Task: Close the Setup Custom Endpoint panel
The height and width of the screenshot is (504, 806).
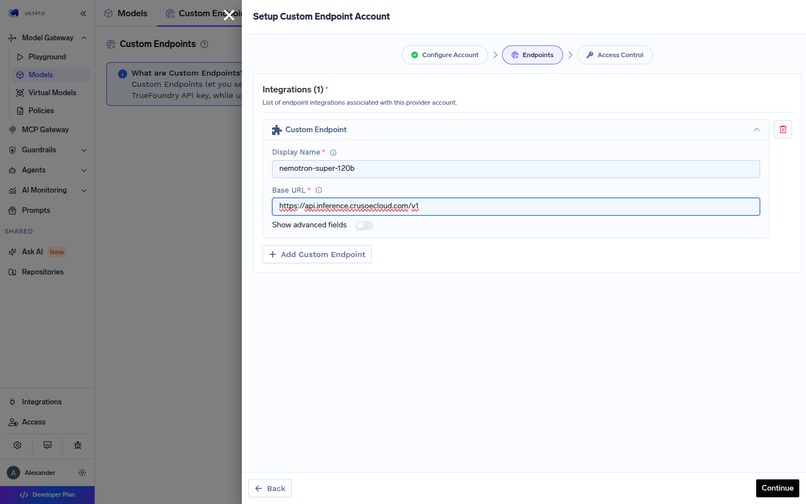Action: [229, 15]
